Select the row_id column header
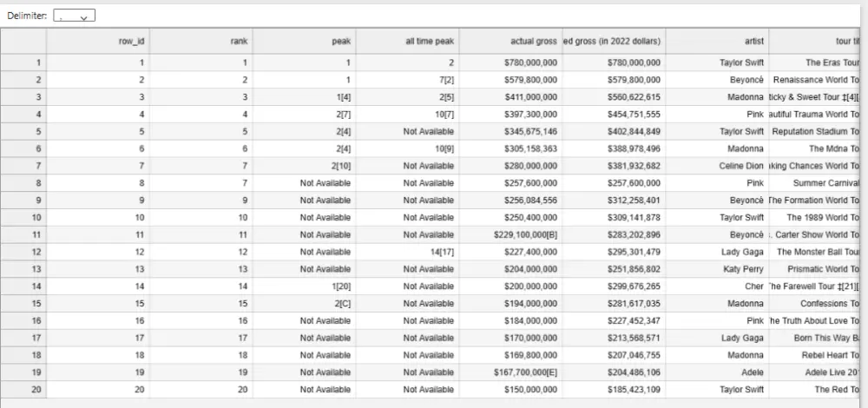The image size is (868, 408). (x=98, y=41)
